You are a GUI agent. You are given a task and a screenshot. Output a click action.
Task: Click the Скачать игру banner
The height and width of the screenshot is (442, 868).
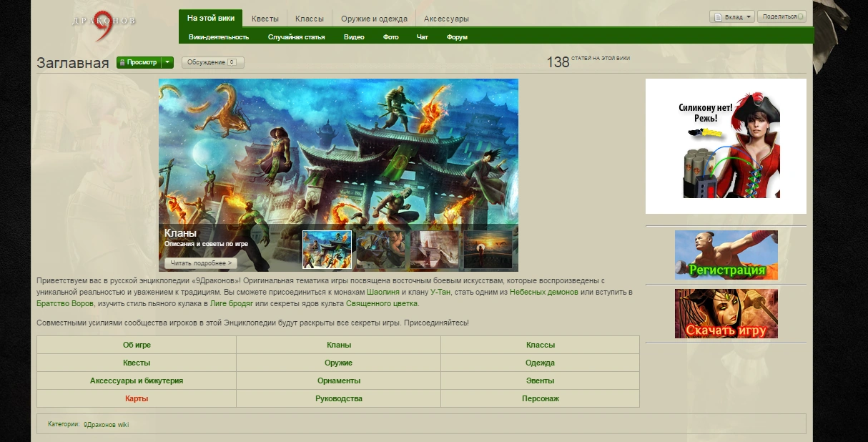click(x=726, y=313)
